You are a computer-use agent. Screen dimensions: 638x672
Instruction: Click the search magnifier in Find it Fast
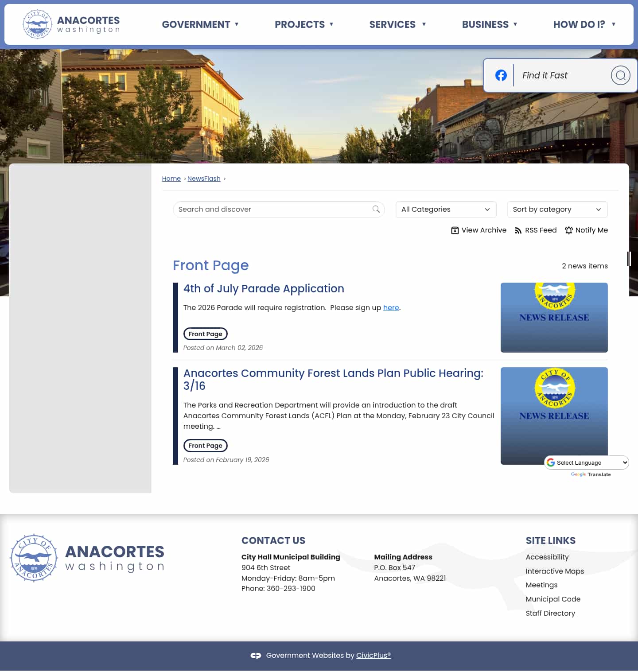click(x=620, y=75)
